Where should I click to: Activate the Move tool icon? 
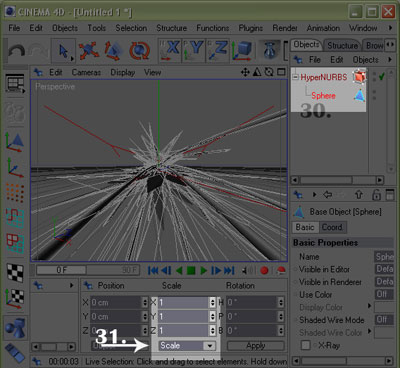pos(89,51)
